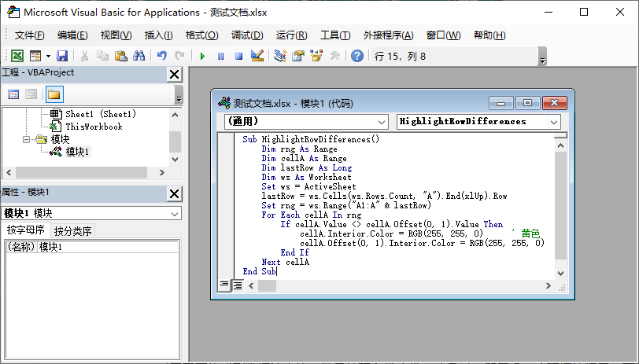The height and width of the screenshot is (364, 639).
Task: Open Project Explorer toolbar icon
Action: pos(280,56)
